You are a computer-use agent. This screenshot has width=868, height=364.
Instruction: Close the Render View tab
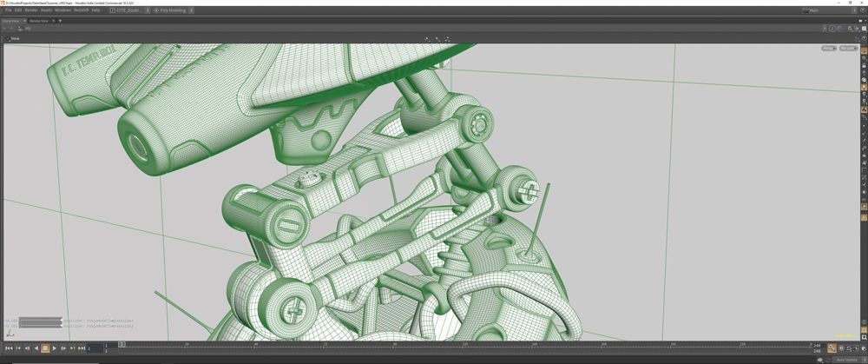click(53, 21)
